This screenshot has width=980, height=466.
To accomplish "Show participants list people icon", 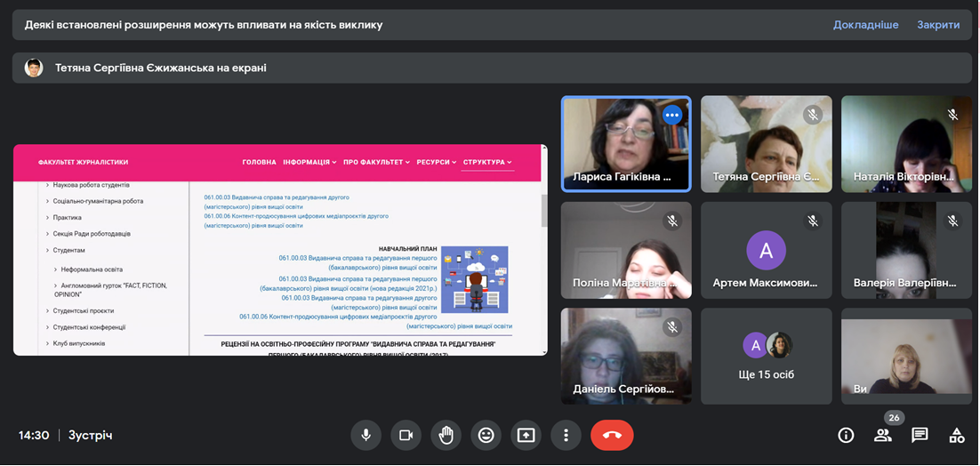I will tap(882, 436).
